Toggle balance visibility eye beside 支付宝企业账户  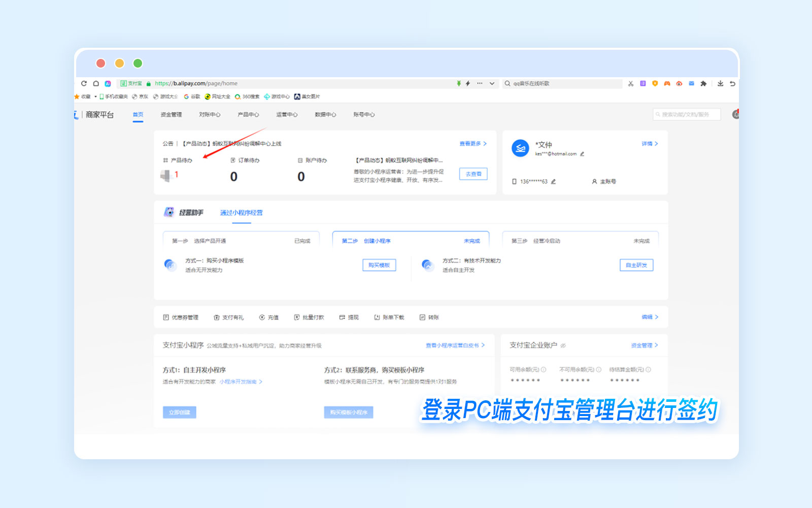[563, 345]
